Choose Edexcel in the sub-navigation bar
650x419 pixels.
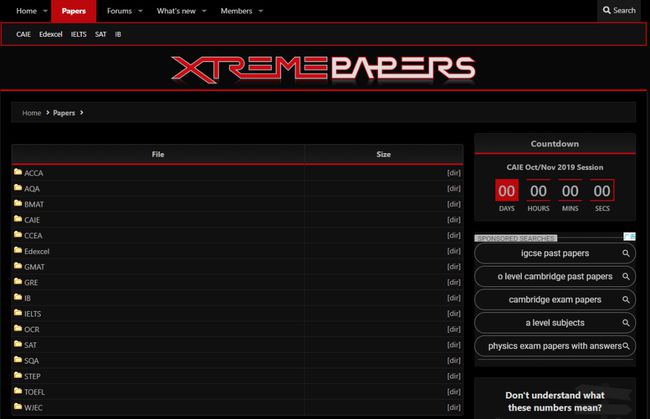51,34
